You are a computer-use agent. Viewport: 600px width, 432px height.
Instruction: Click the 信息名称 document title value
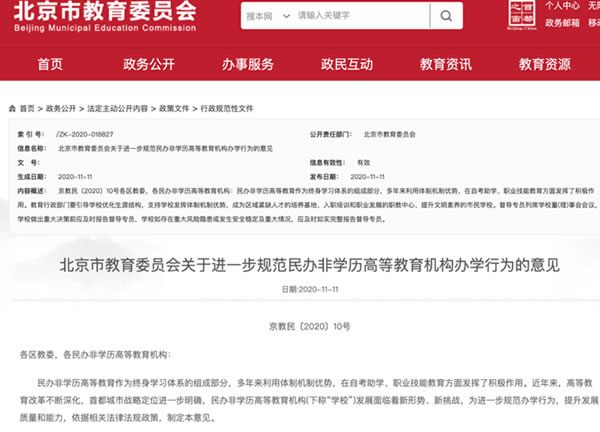pyautogui.click(x=165, y=148)
